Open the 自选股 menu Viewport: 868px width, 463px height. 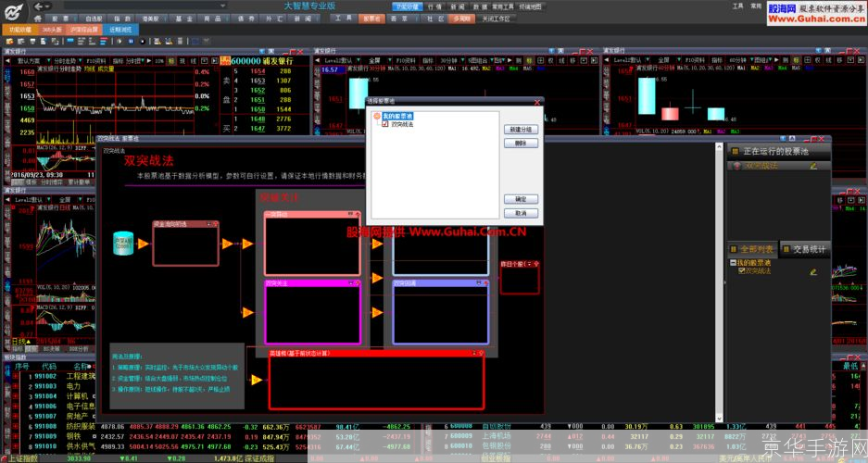pyautogui.click(x=94, y=19)
